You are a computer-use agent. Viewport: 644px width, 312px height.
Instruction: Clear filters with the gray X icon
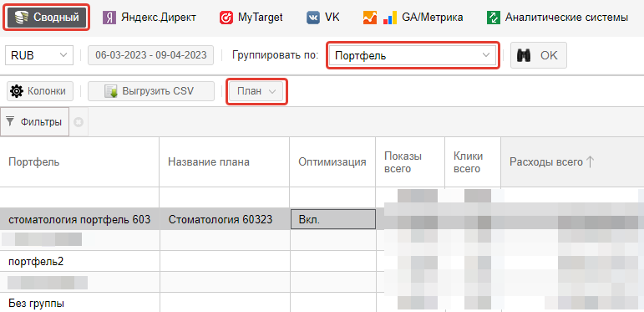point(79,122)
